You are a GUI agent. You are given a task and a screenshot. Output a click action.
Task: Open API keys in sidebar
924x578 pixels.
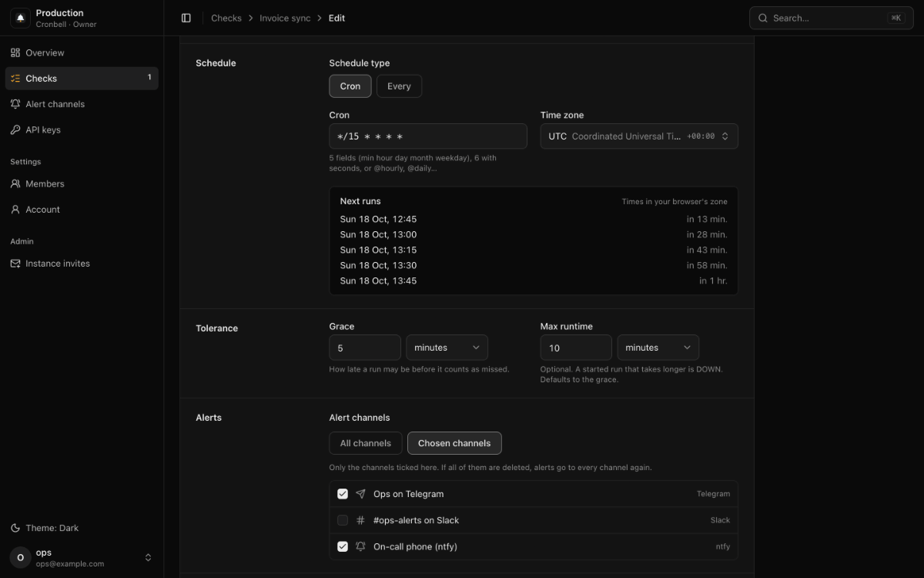pyautogui.click(x=82, y=129)
